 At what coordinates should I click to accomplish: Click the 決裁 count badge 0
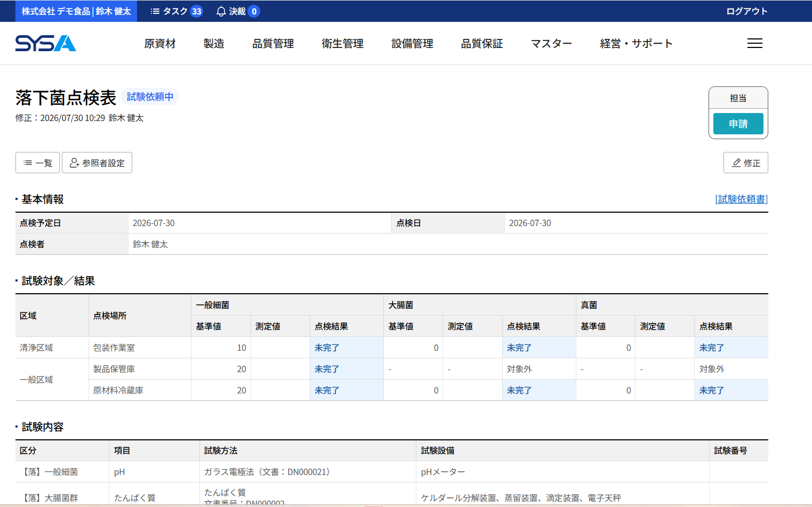[x=254, y=11]
